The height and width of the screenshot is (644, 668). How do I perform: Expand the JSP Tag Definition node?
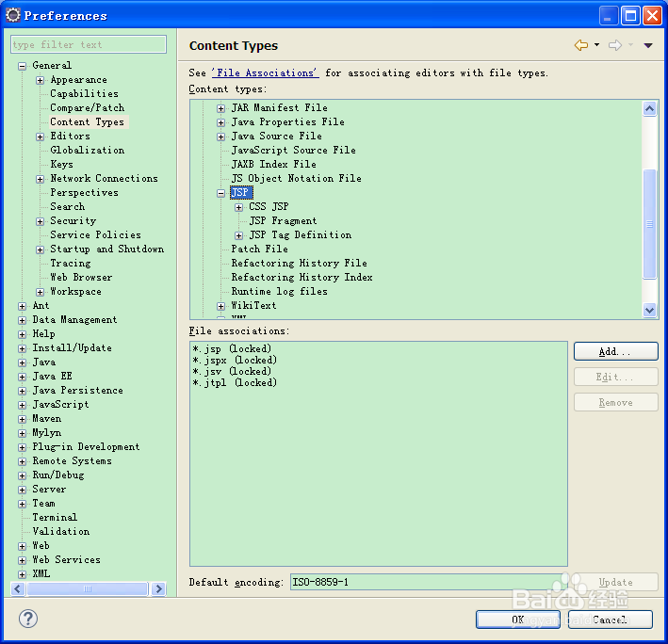coord(239,235)
